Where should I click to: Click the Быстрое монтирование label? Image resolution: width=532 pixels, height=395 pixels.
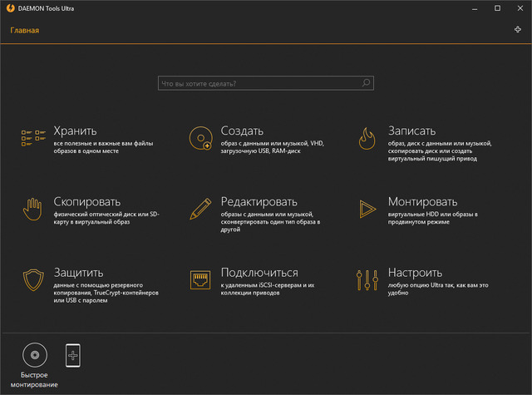click(x=34, y=381)
